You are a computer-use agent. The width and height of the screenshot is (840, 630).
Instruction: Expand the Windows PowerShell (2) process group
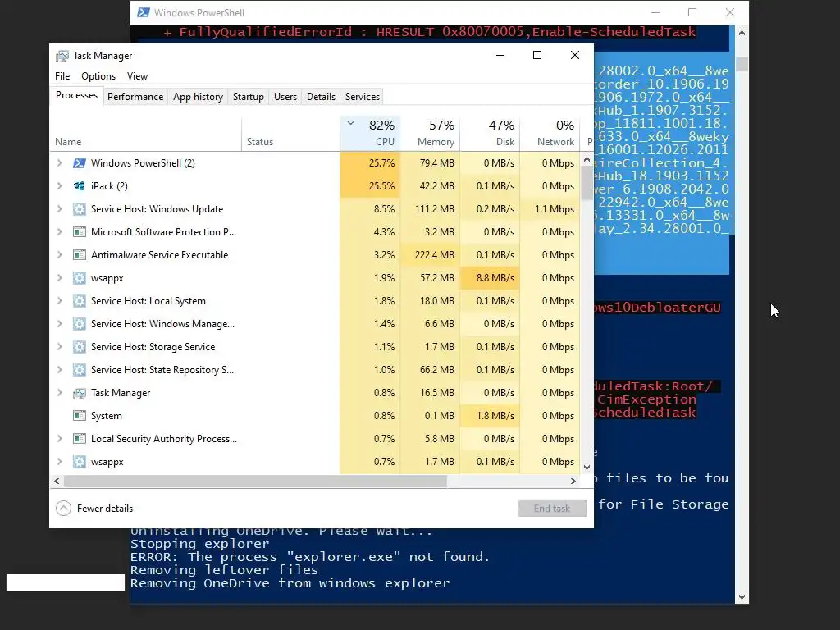tap(59, 163)
